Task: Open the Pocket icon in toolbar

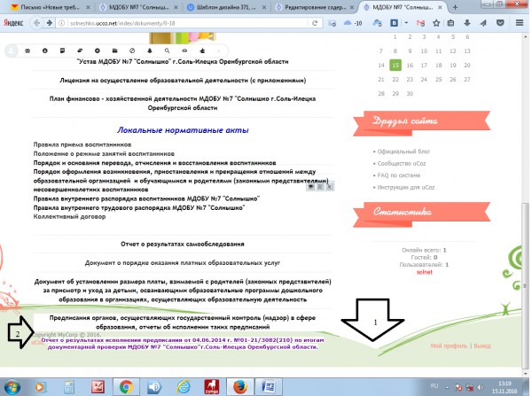Action: coord(500,23)
